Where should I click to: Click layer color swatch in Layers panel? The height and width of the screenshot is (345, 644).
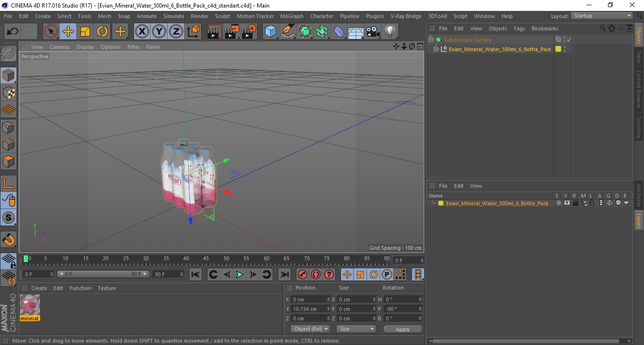tap(441, 203)
